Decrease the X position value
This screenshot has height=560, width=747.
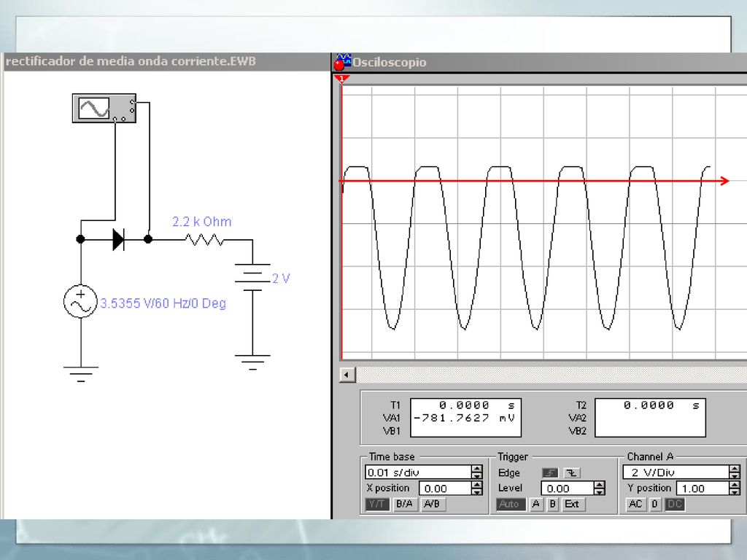(476, 492)
